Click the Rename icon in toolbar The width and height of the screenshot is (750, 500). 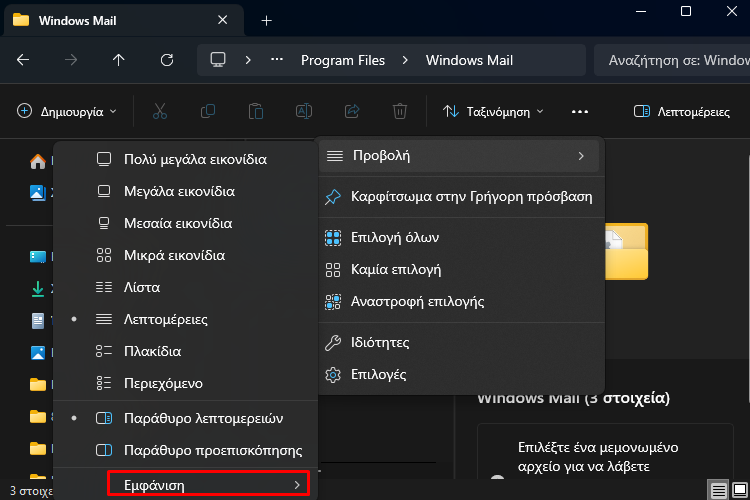coord(304,111)
